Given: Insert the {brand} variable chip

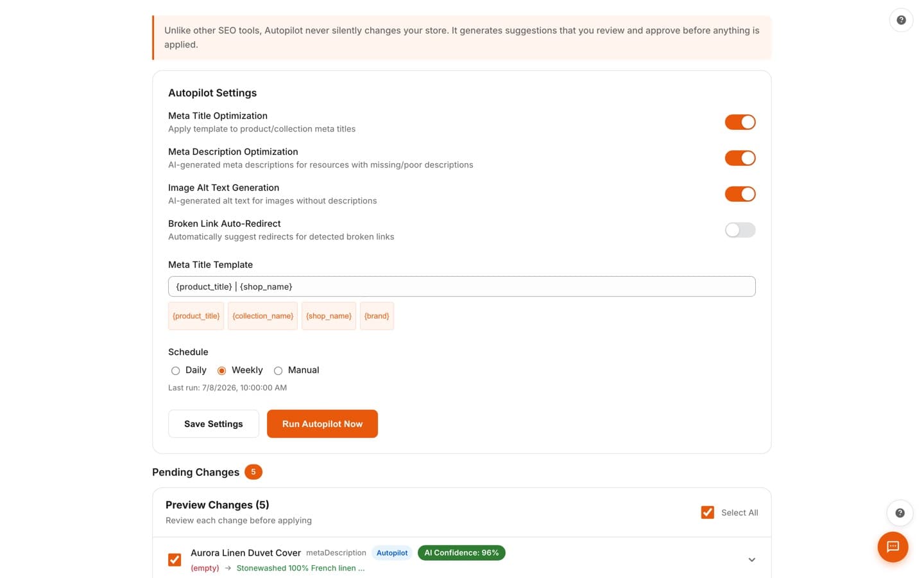Looking at the screenshot, I should (377, 316).
